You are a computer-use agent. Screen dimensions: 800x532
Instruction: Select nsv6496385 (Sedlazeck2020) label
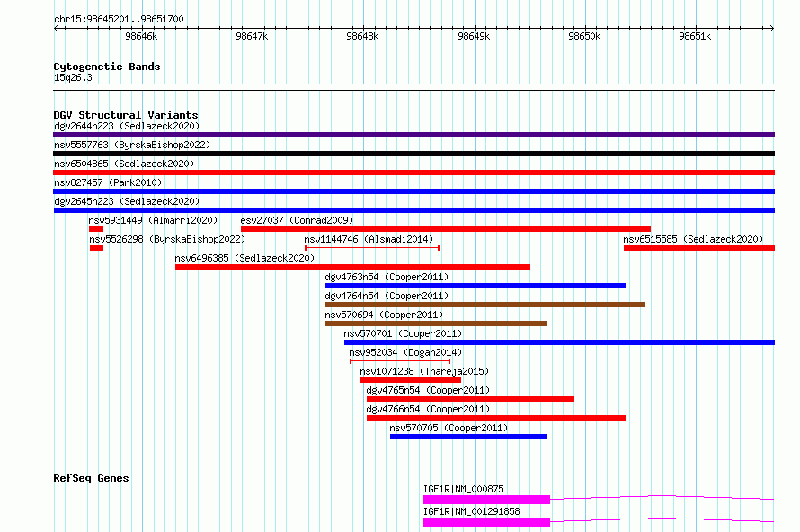(244, 258)
